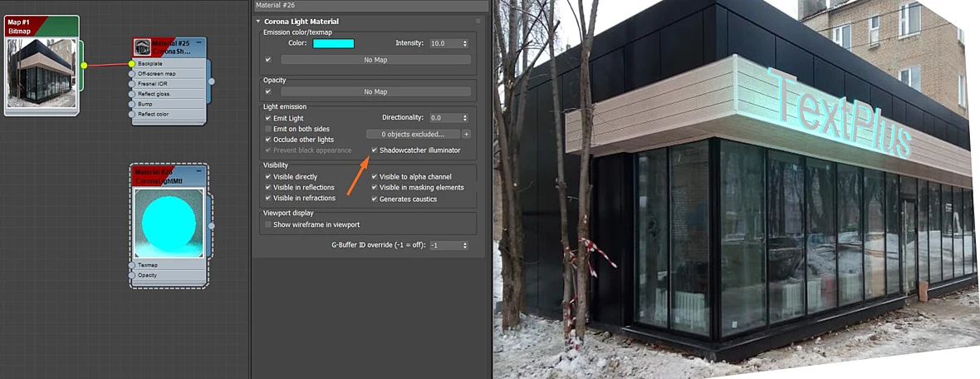
Task: Click the Material #26 node output socket
Action: [x=212, y=226]
